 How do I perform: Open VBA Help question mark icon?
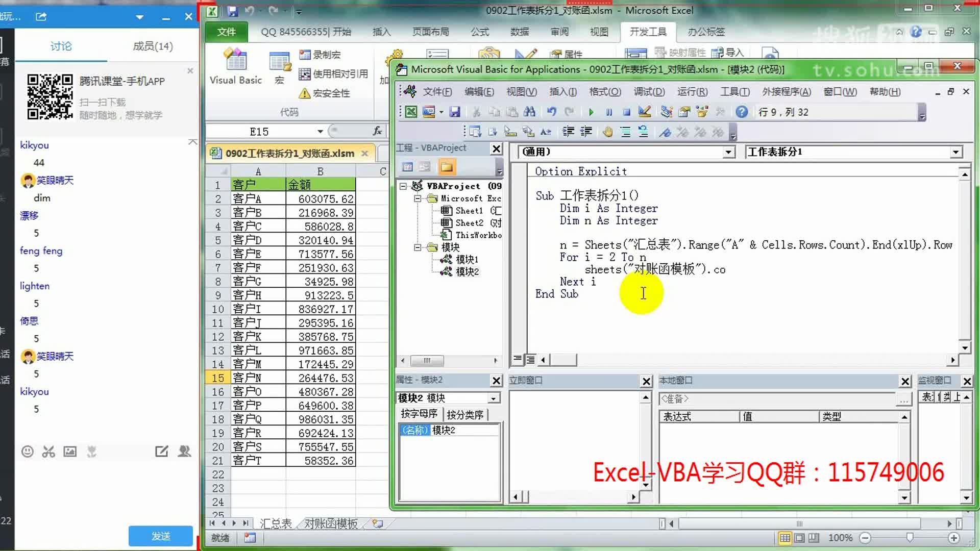pyautogui.click(x=742, y=112)
